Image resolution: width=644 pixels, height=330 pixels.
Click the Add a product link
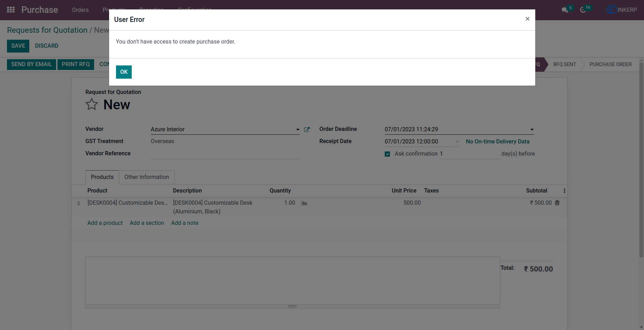point(105,223)
